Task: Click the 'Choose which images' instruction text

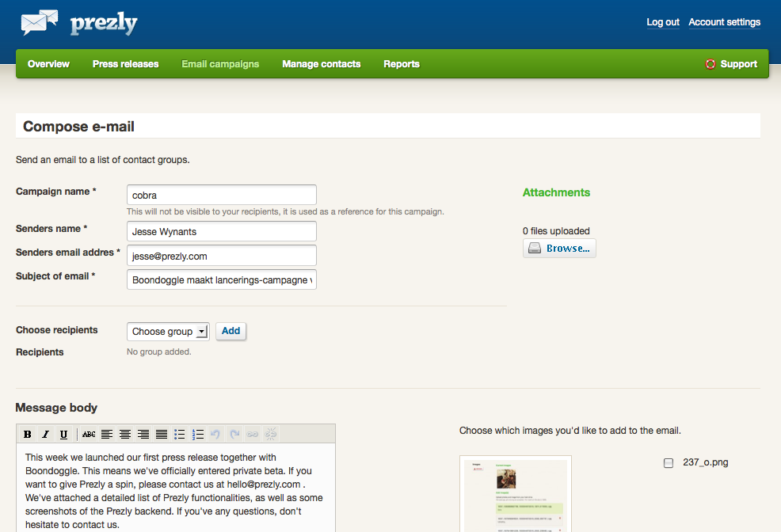Action: pyautogui.click(x=570, y=431)
